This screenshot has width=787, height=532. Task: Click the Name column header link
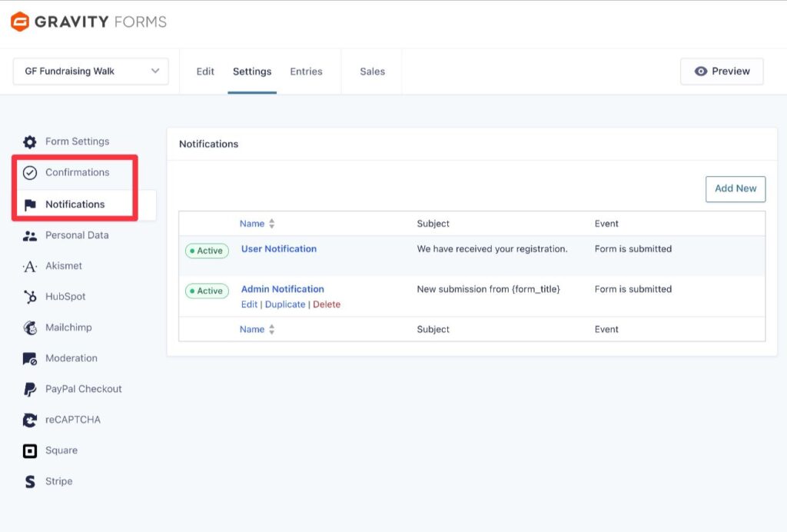(252, 224)
